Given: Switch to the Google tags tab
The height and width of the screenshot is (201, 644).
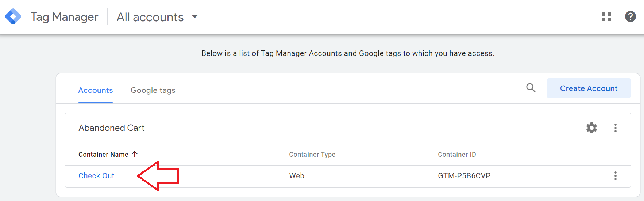Looking at the screenshot, I should coord(153,90).
